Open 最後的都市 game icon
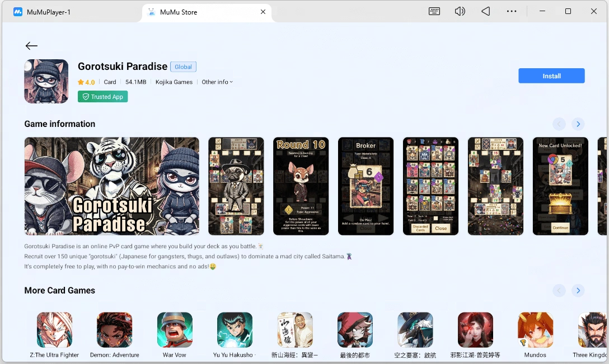Screen dimensions: 609x364 coord(355,330)
